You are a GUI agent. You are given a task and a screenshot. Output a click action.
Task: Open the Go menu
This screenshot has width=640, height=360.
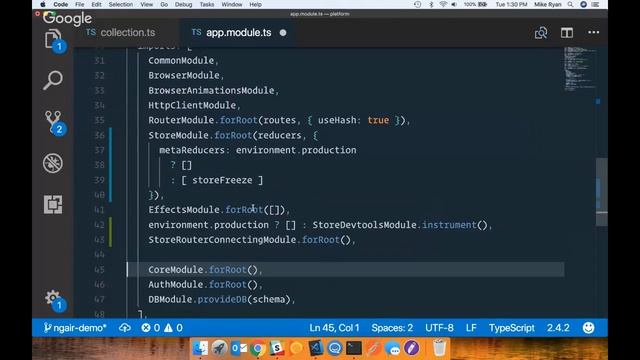tap(164, 4)
